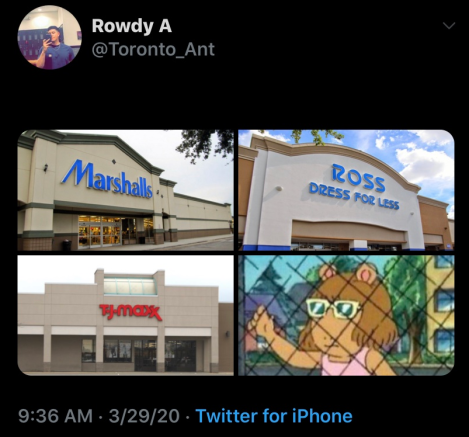Image resolution: width=469 pixels, height=437 pixels.
Task: Click the cartoon character's hand on fence
Action: pos(265,322)
